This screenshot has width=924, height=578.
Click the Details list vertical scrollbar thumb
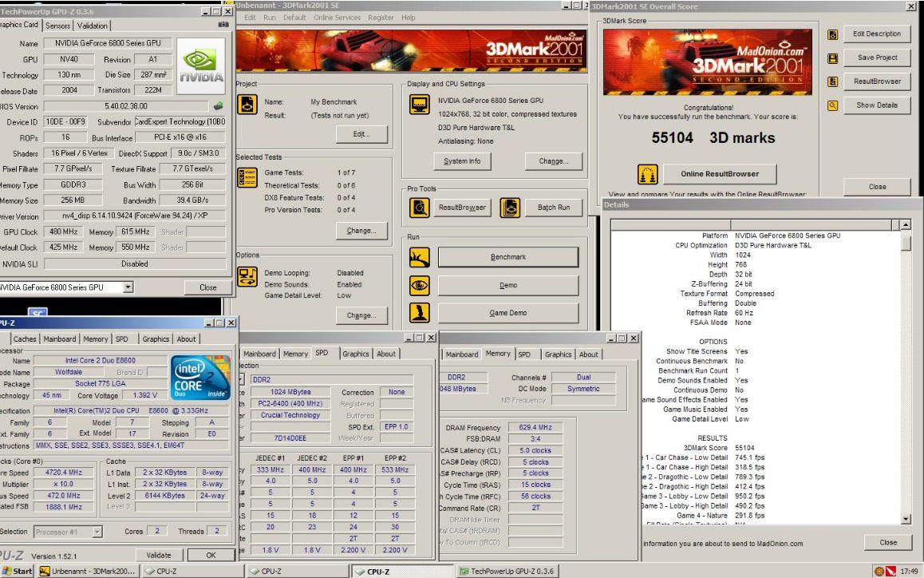(906, 243)
